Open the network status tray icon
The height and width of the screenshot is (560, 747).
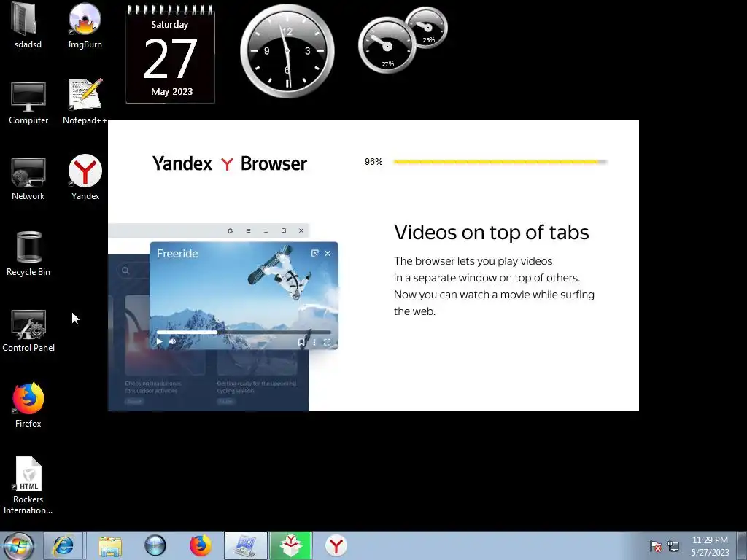pos(673,546)
